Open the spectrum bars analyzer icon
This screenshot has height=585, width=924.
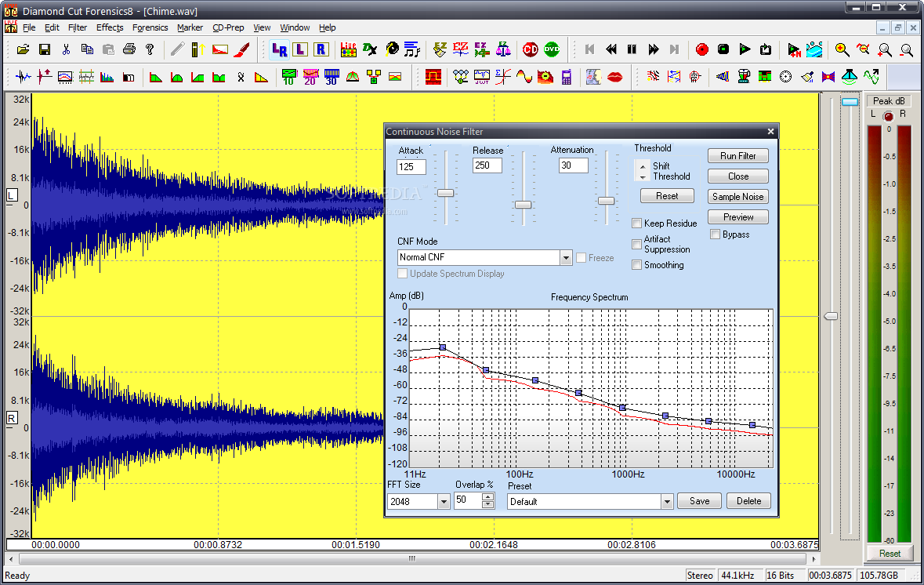(x=107, y=78)
